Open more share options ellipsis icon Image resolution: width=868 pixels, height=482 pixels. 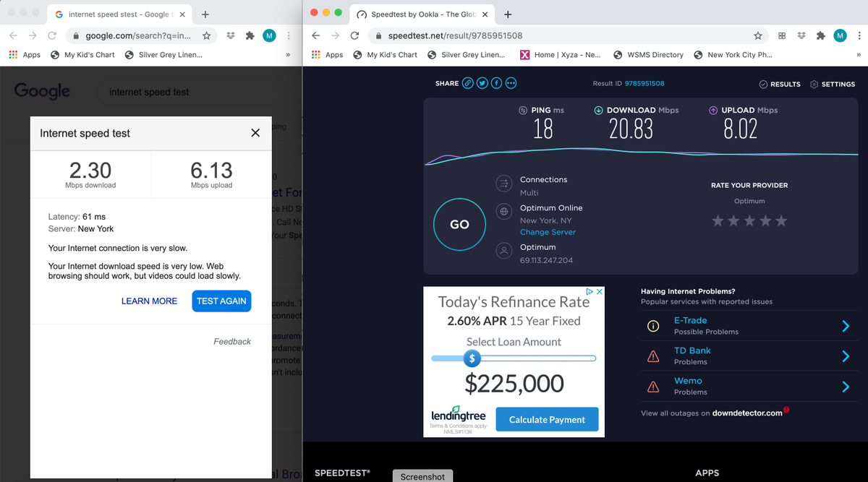pyautogui.click(x=511, y=83)
